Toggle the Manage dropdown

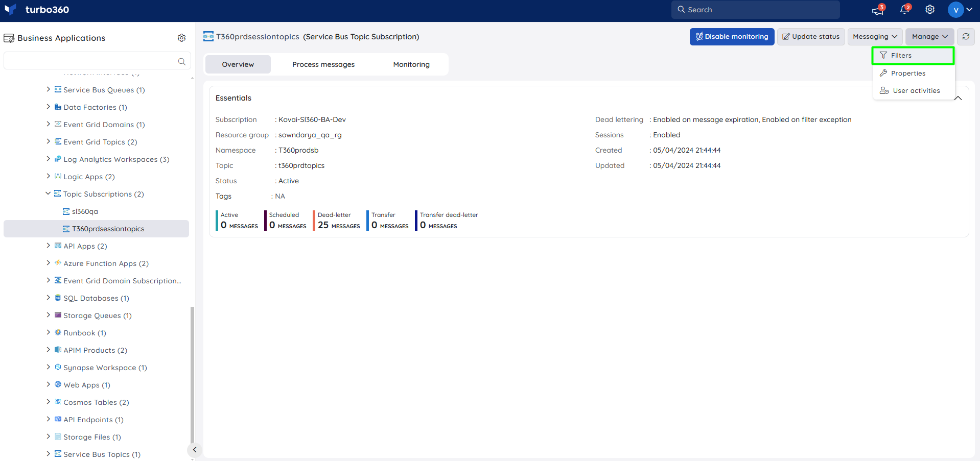coord(929,36)
